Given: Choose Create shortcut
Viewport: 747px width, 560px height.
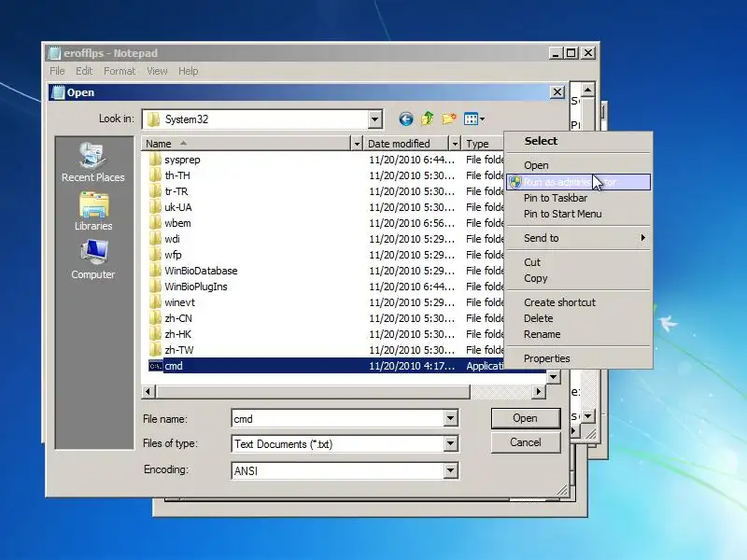Looking at the screenshot, I should coord(578,302).
